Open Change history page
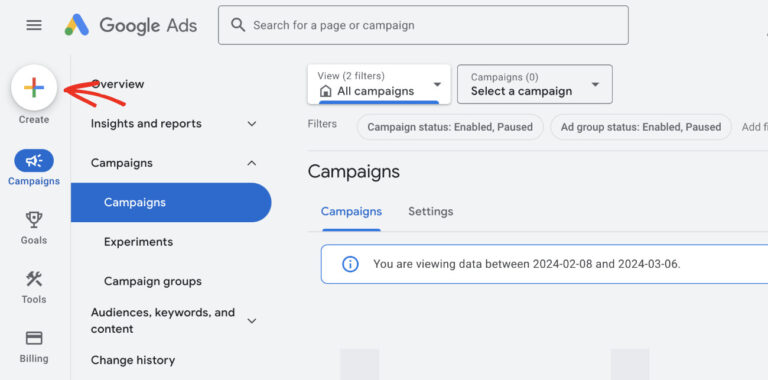 133,360
